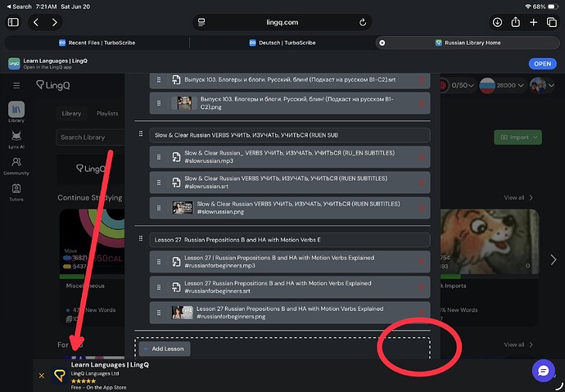Image resolution: width=565 pixels, height=392 pixels.
Task: Show the tab overview icon
Action: (x=552, y=22)
